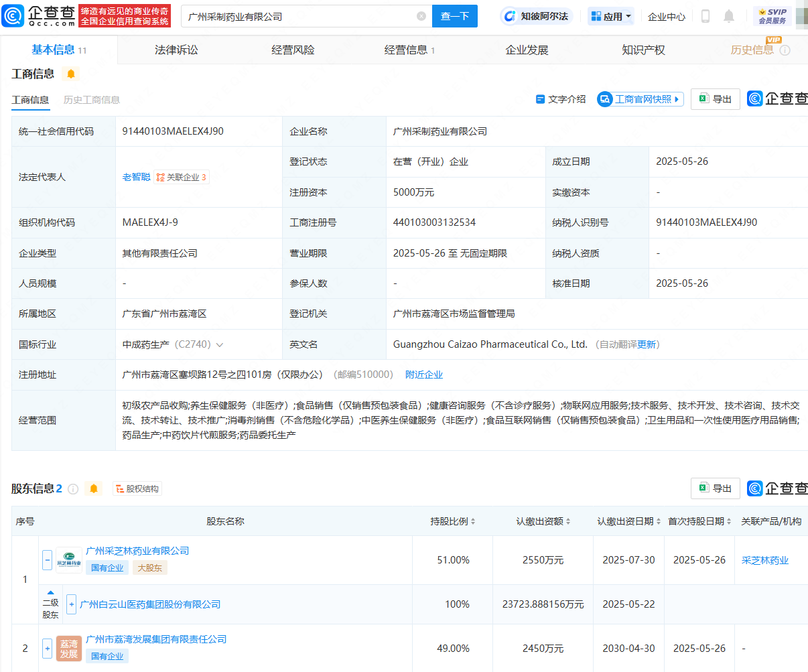808x672 pixels.
Task: Switch to 企业发展 tab
Action: tap(527, 50)
